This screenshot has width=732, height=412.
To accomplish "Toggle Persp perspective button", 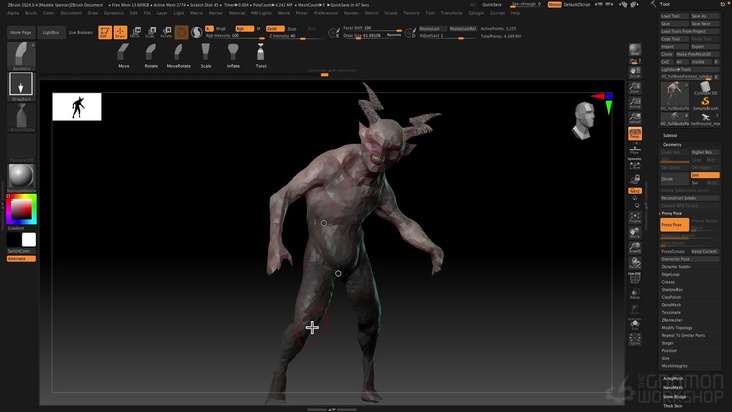I will coord(635,133).
